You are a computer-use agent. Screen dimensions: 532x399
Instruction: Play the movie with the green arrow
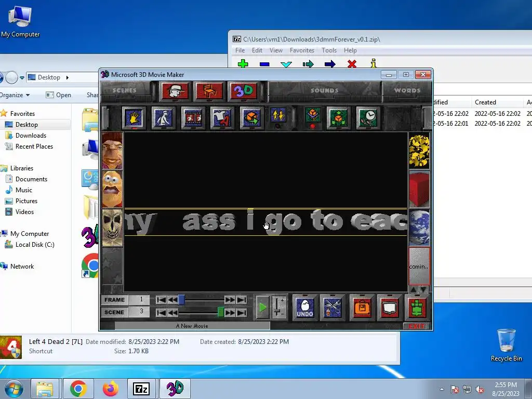[262, 308]
